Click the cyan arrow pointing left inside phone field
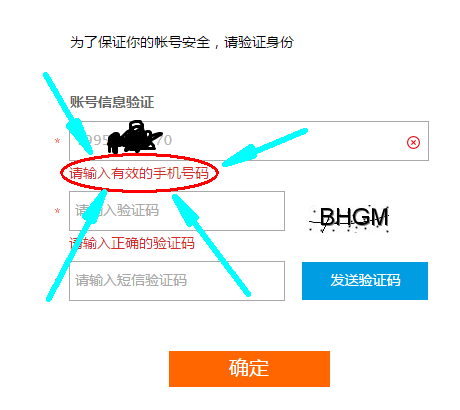460x410 pixels. (264, 147)
